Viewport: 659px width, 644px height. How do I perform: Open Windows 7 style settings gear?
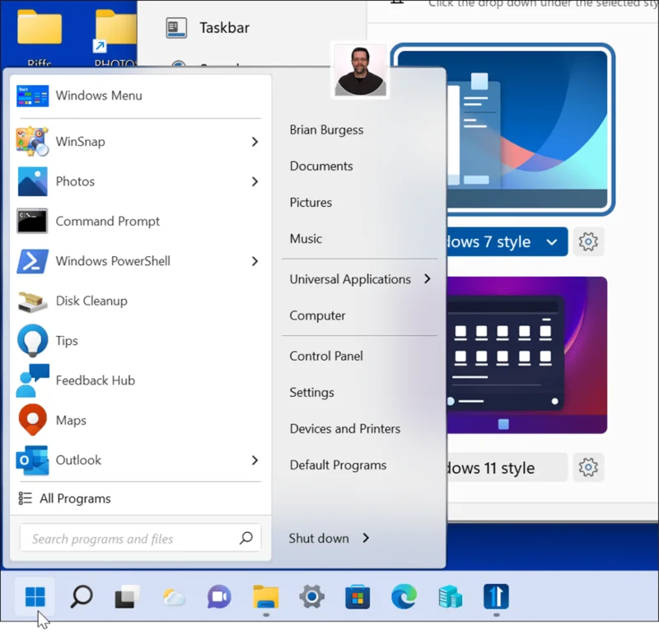[588, 241]
